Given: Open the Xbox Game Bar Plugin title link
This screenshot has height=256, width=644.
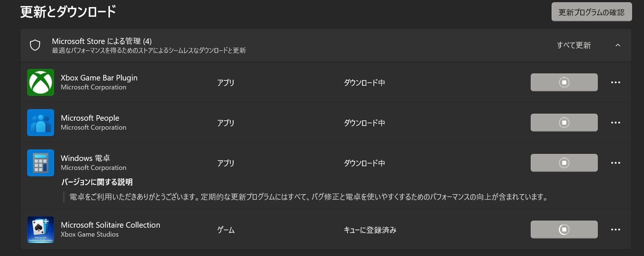Looking at the screenshot, I should point(99,78).
